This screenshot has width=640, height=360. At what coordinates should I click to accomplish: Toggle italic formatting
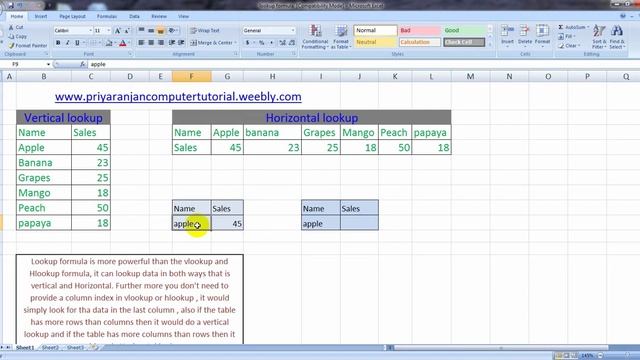[67, 43]
